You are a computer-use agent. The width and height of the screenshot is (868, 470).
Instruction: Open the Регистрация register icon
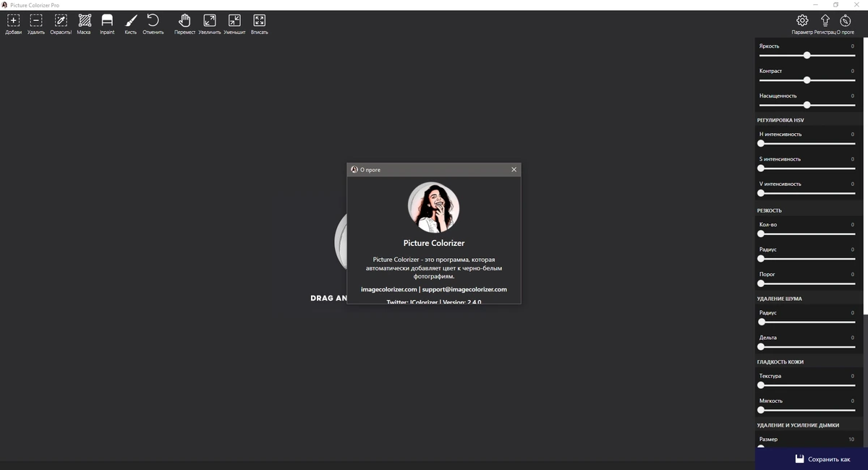coord(825,24)
